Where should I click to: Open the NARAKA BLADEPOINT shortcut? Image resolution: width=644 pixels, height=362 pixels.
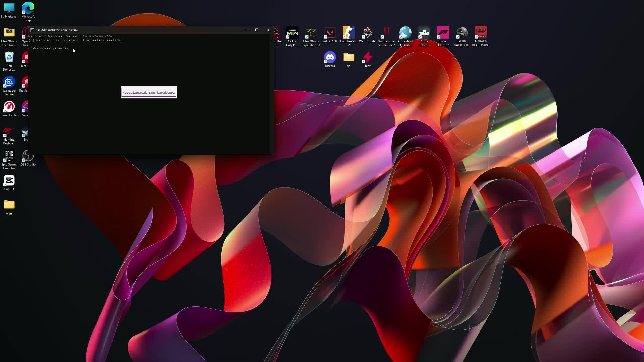point(481,33)
